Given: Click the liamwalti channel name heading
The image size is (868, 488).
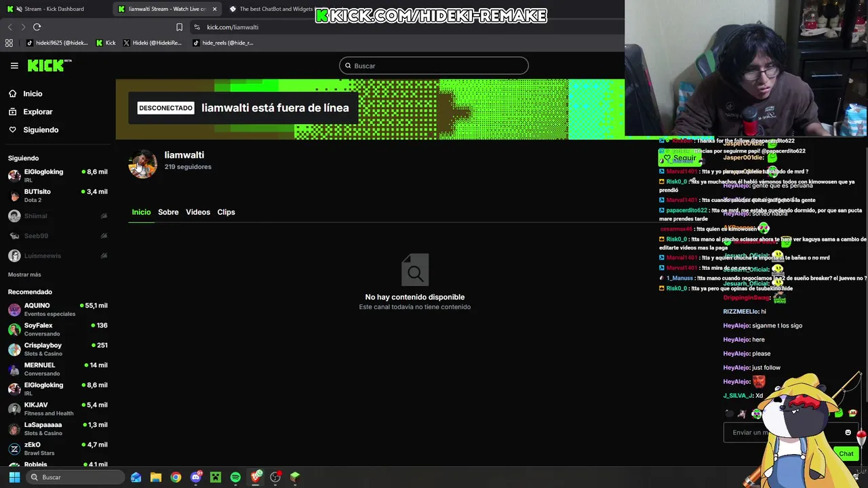Looking at the screenshot, I should [184, 155].
